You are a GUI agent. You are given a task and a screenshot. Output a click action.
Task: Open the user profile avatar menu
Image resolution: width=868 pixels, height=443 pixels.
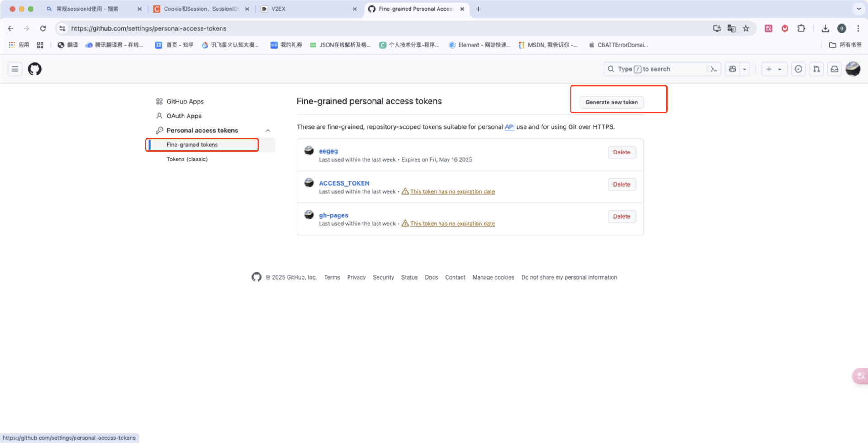pyautogui.click(x=853, y=69)
